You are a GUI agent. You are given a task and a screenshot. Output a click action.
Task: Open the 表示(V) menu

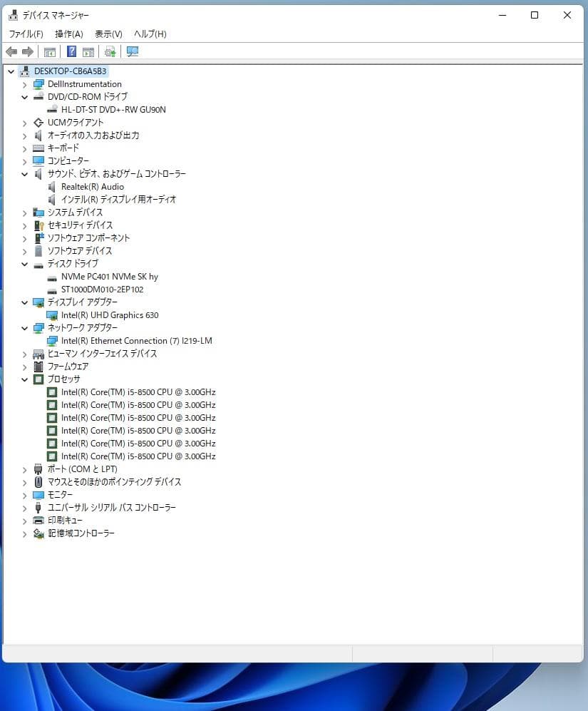107,34
